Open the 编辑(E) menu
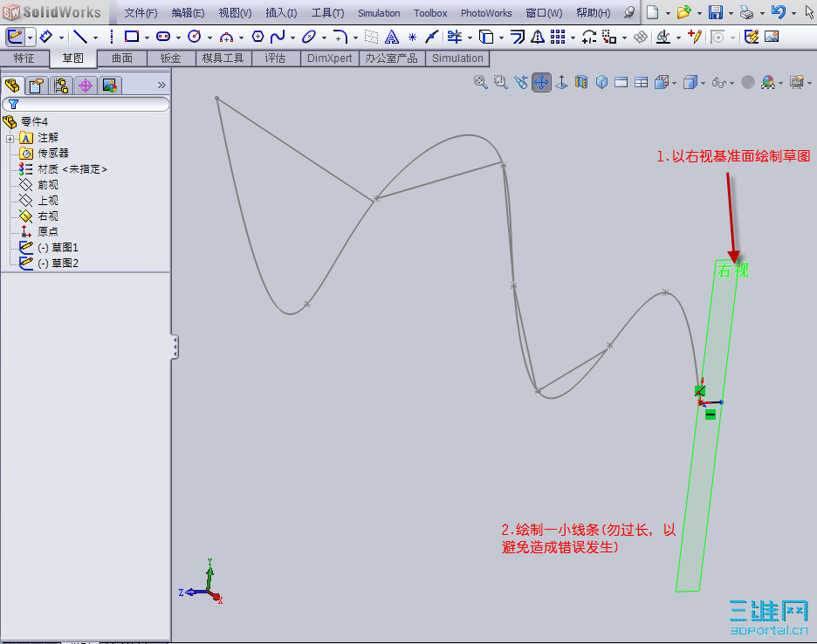This screenshot has height=644, width=817. (188, 13)
